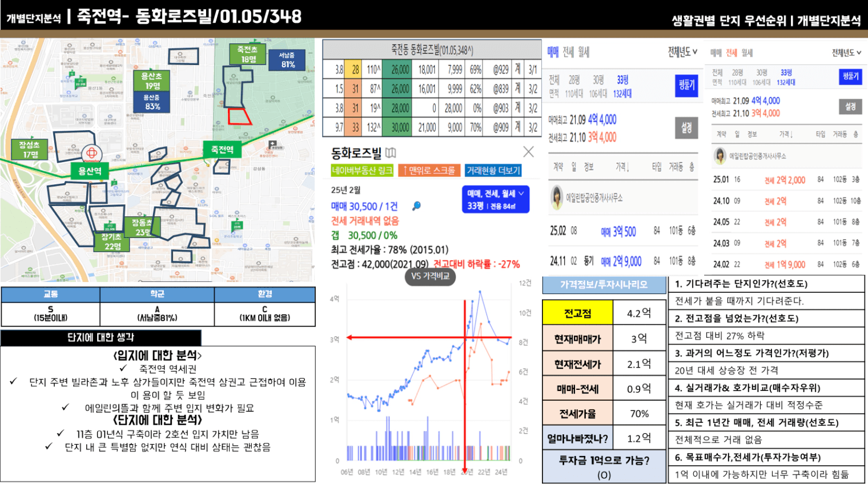Click the 가격정보/투자시나리오 header
Viewport: 868px width, 488px height.
coord(604,285)
